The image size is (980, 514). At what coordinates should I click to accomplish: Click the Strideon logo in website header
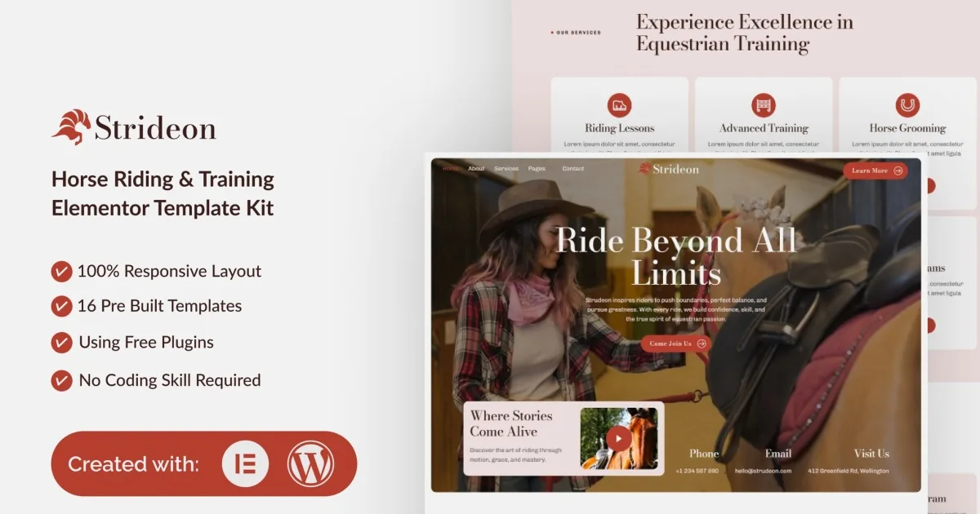coord(669,169)
